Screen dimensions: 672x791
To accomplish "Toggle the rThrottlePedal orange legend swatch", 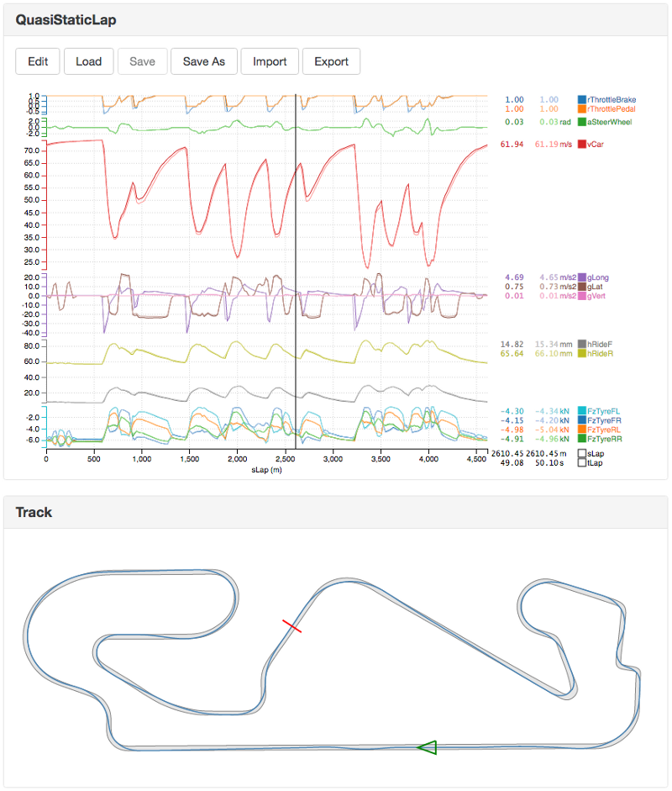I will tap(582, 109).
